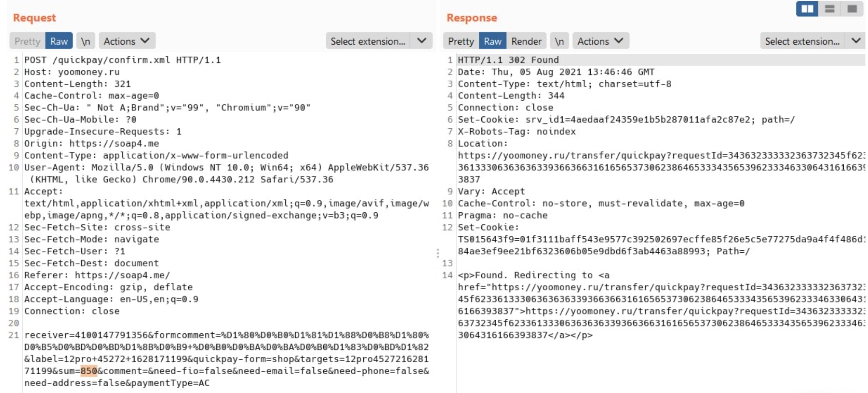Click the highlighted sum value 850
868x393 pixels.
click(89, 371)
